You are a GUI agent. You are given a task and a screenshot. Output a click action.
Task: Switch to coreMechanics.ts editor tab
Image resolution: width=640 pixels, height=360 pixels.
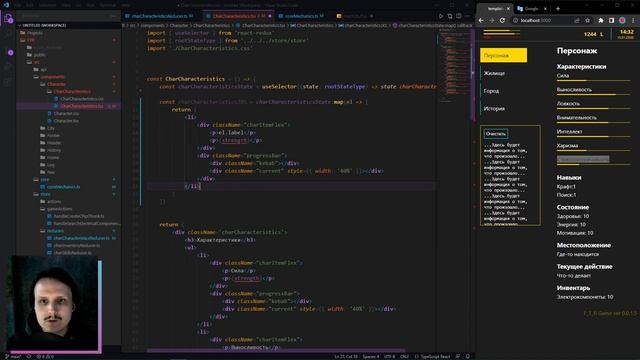click(302, 16)
